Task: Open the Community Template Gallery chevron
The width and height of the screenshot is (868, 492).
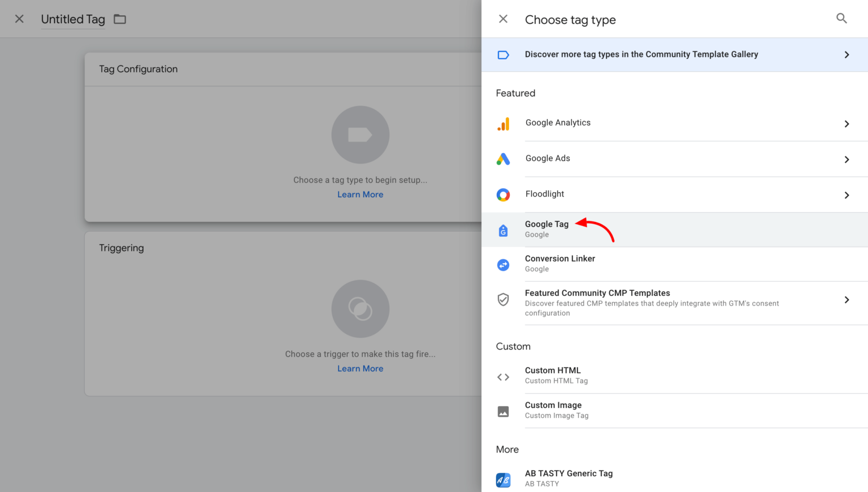Action: point(847,54)
